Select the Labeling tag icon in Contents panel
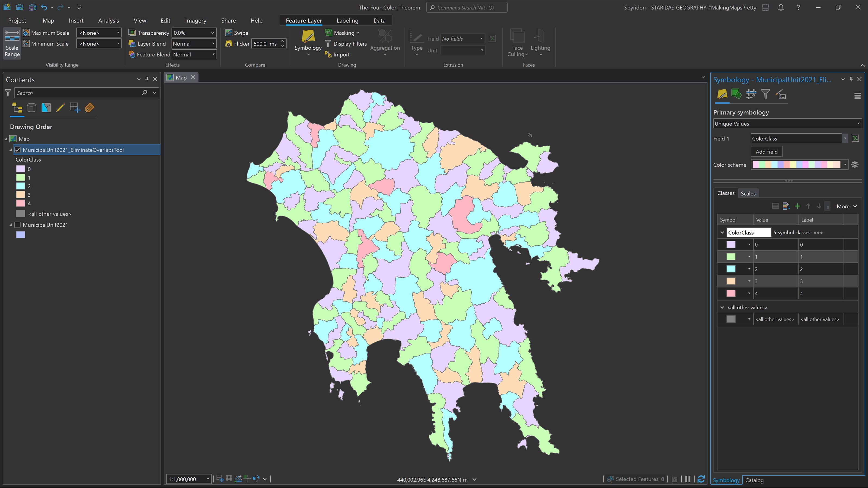The height and width of the screenshot is (488, 868). pos(89,107)
